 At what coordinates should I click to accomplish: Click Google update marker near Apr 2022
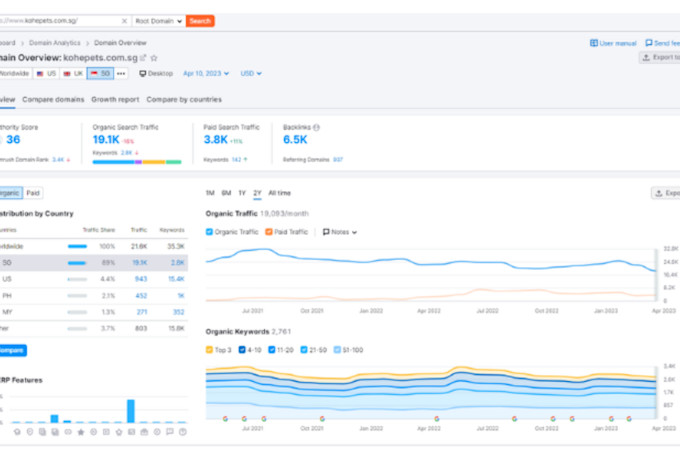point(437,419)
